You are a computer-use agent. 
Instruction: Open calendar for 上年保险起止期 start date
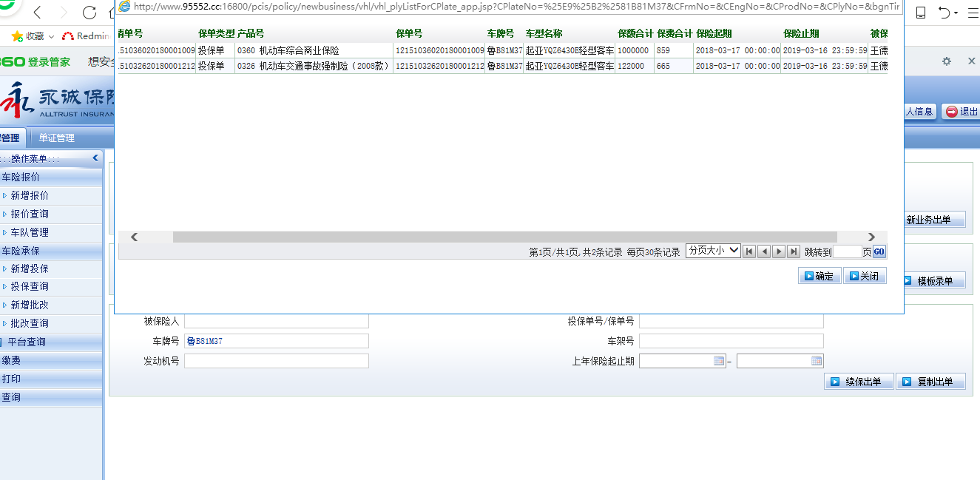(x=719, y=361)
